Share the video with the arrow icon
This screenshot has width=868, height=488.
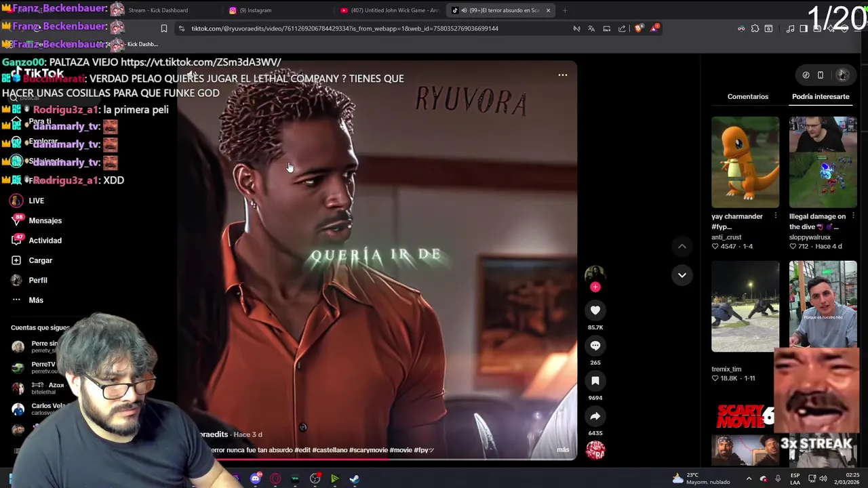(595, 416)
